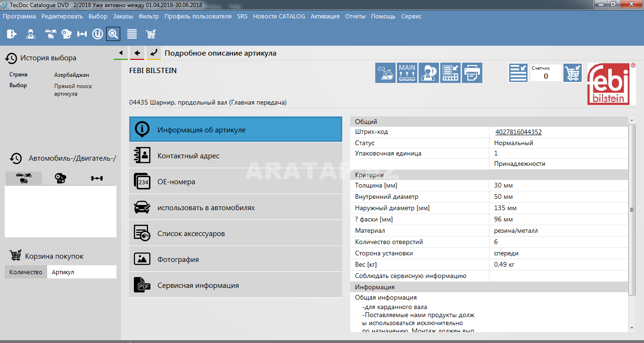Viewport: 644px width, 343px height.
Task: Open the engine search icon in top toolbar
Action: (66, 34)
